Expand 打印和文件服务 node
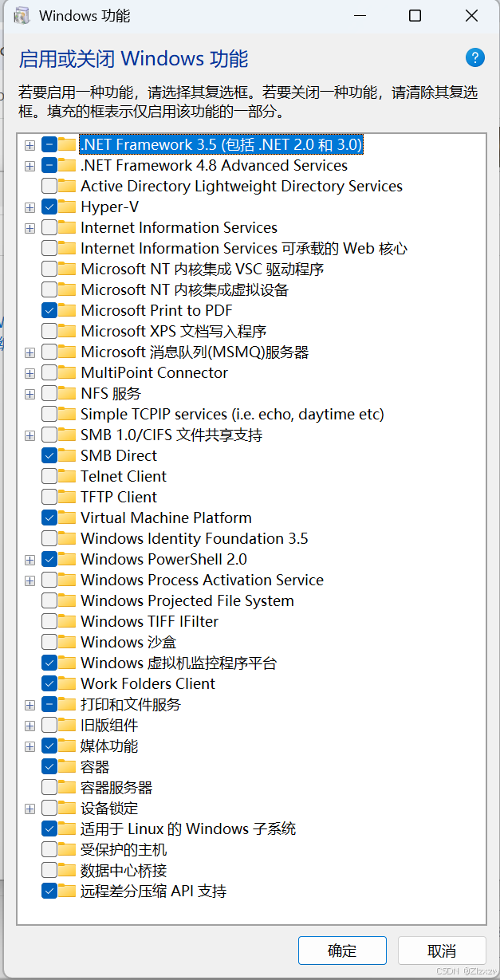 [x=30, y=705]
